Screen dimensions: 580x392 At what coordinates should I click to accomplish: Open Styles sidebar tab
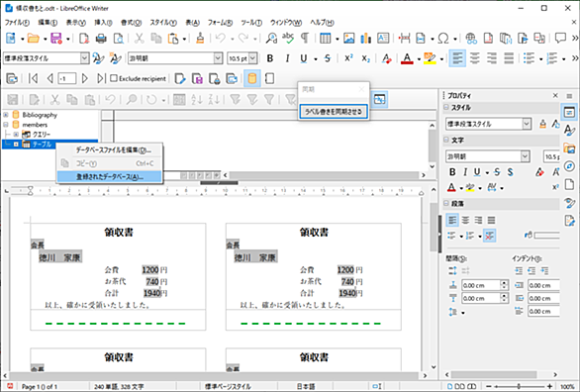570,131
